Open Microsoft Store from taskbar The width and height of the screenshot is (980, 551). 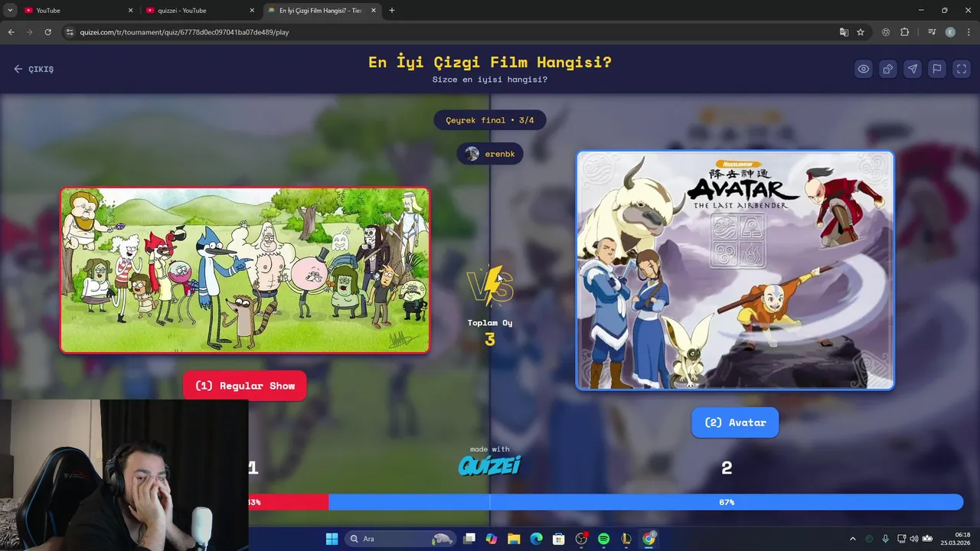[x=559, y=539]
